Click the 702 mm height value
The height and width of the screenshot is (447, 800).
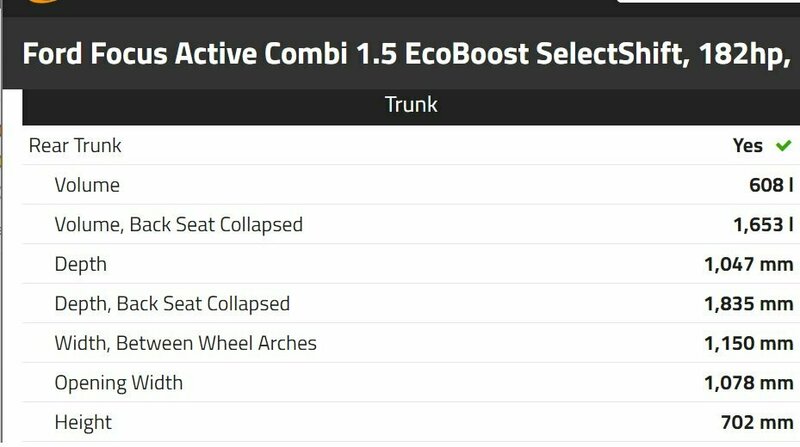click(757, 423)
